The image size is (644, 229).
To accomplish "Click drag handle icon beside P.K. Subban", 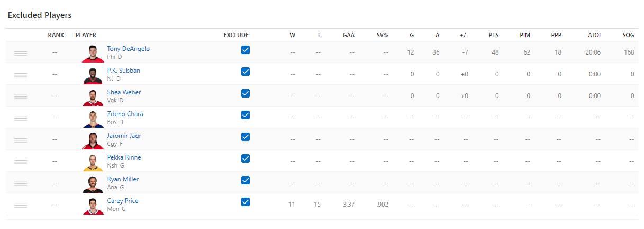I will coord(21,75).
